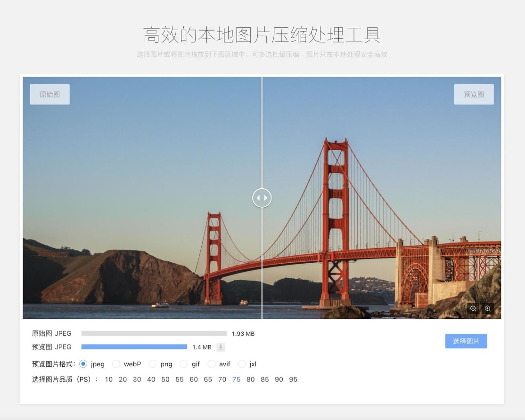
Task: Set image quality to 95
Action: point(293,380)
